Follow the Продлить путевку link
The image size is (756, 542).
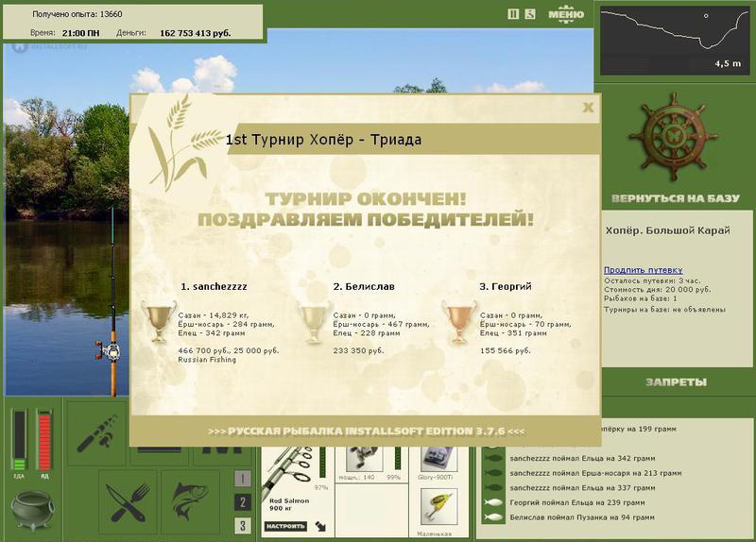click(644, 270)
